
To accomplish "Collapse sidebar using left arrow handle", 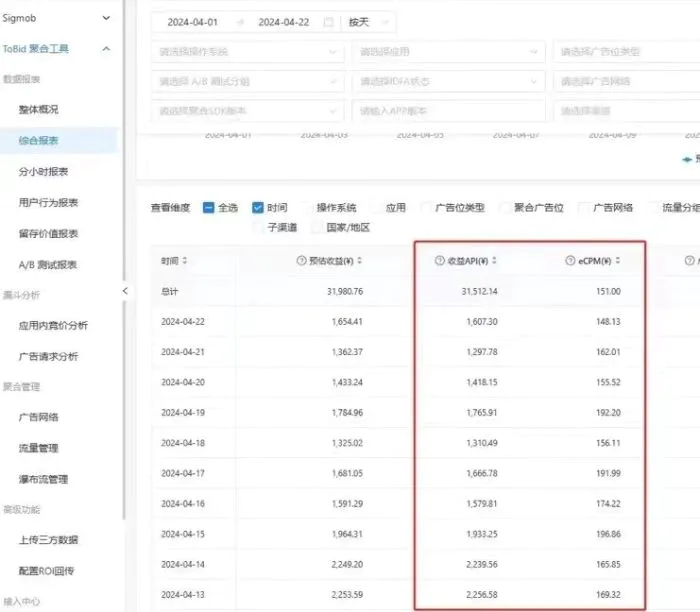I will [125, 291].
